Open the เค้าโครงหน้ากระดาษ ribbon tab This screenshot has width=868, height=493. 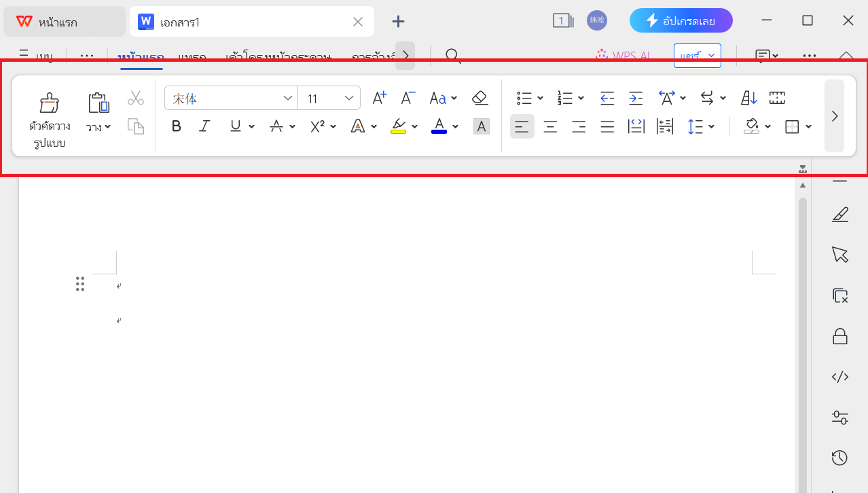tap(278, 57)
